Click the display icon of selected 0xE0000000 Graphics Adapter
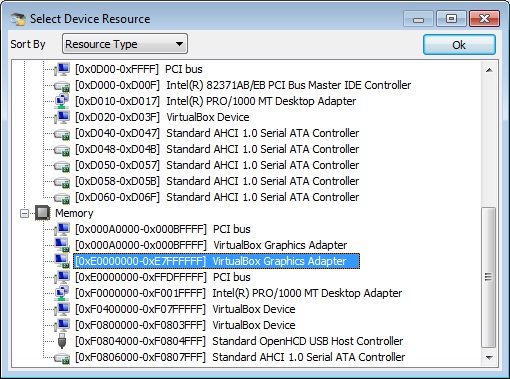Viewport: 510px width, 379px height. coord(62,261)
